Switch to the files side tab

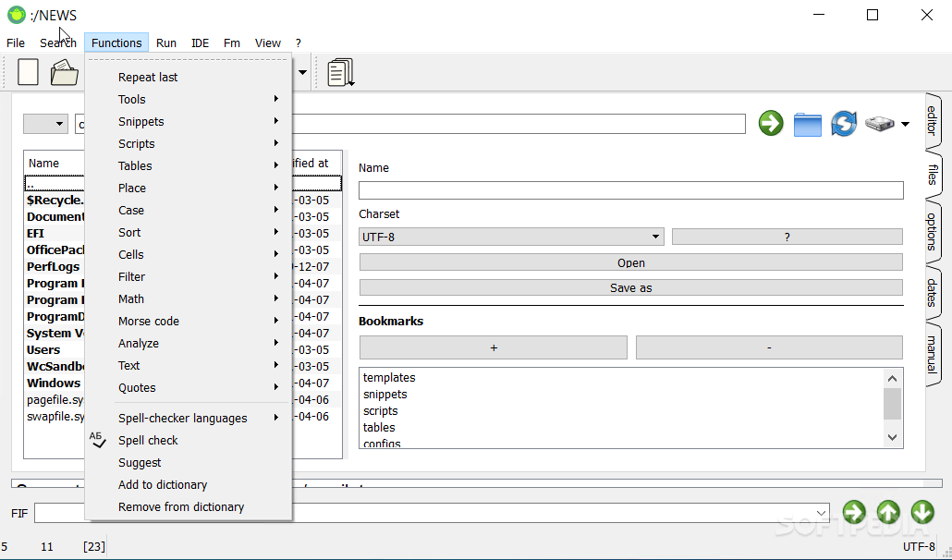click(x=933, y=175)
